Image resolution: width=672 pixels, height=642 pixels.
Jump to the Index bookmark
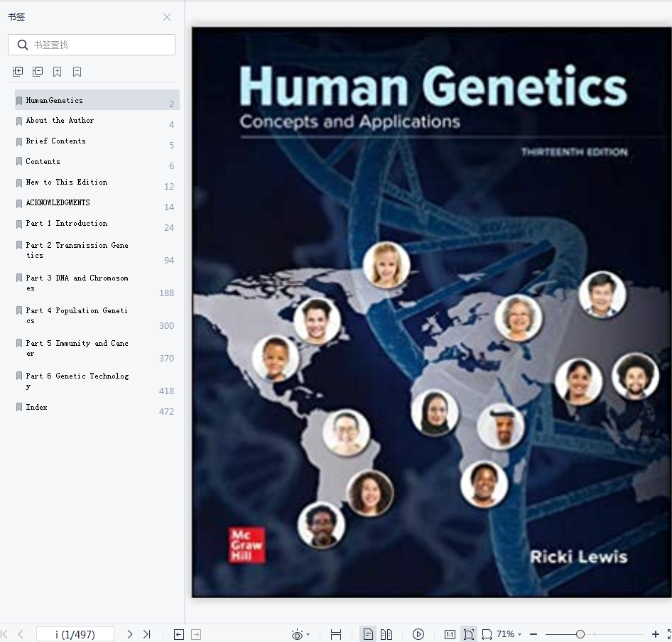[97, 408]
